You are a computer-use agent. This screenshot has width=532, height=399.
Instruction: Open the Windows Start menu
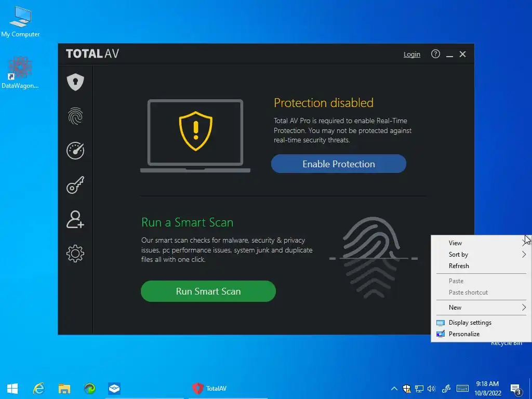(x=12, y=389)
